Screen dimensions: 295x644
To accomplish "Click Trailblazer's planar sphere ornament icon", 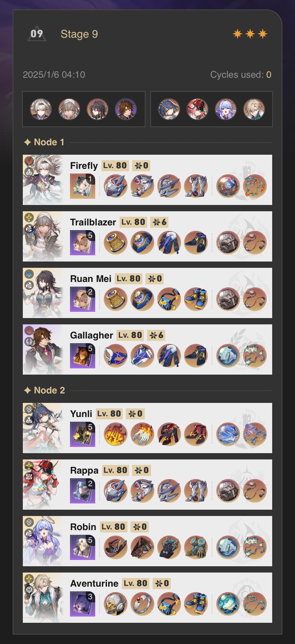I will 228,243.
